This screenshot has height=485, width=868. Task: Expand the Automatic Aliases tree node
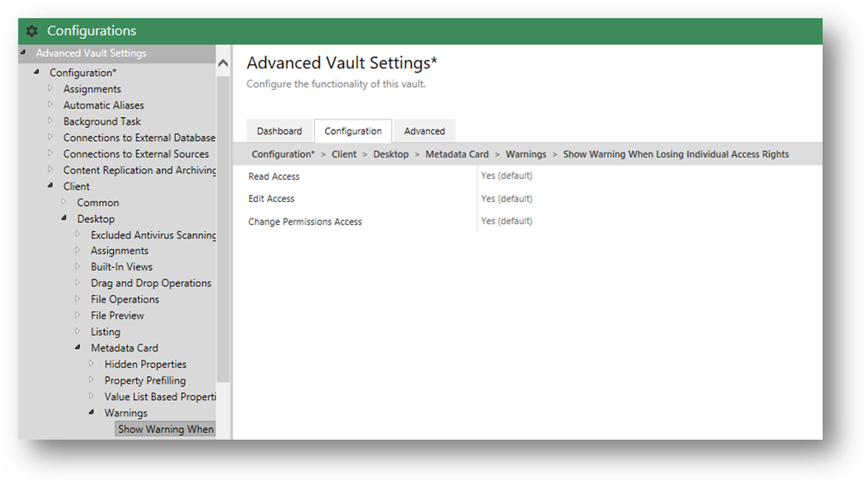pos(50,105)
